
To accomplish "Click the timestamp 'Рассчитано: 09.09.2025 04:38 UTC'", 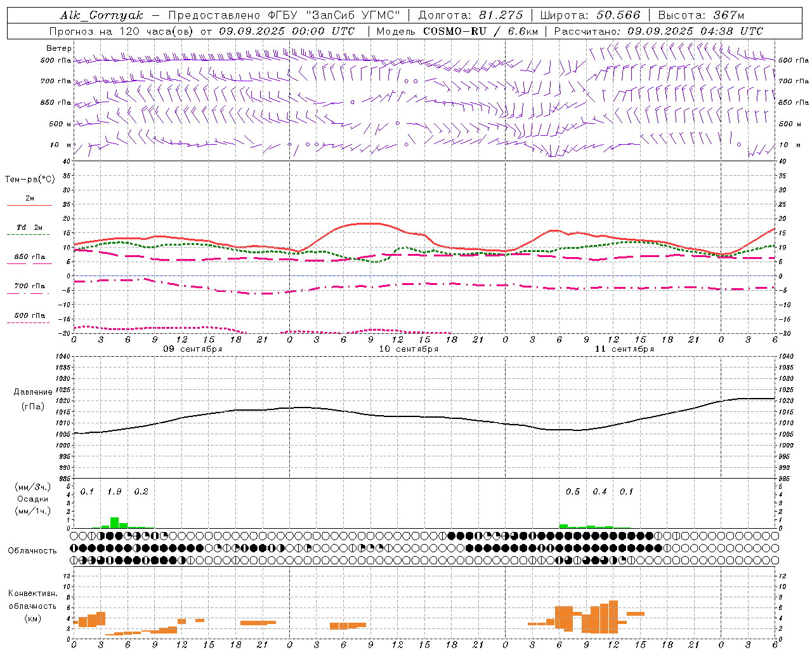I will [x=658, y=31].
